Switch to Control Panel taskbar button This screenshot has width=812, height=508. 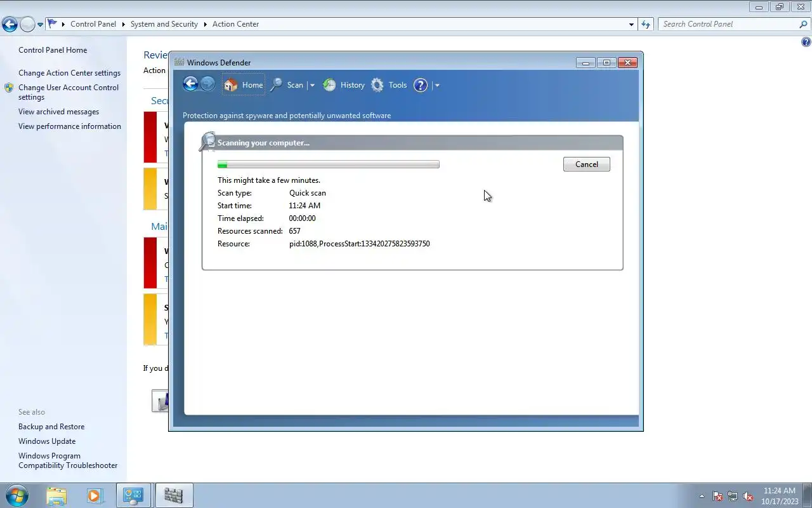click(x=133, y=495)
